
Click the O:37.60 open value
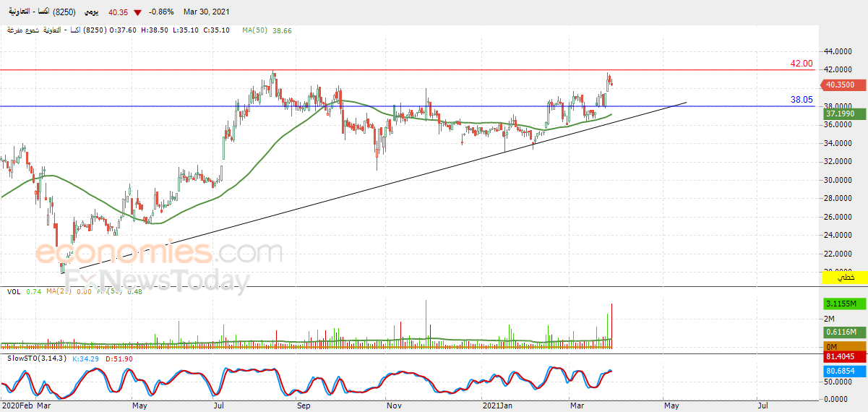[122, 31]
